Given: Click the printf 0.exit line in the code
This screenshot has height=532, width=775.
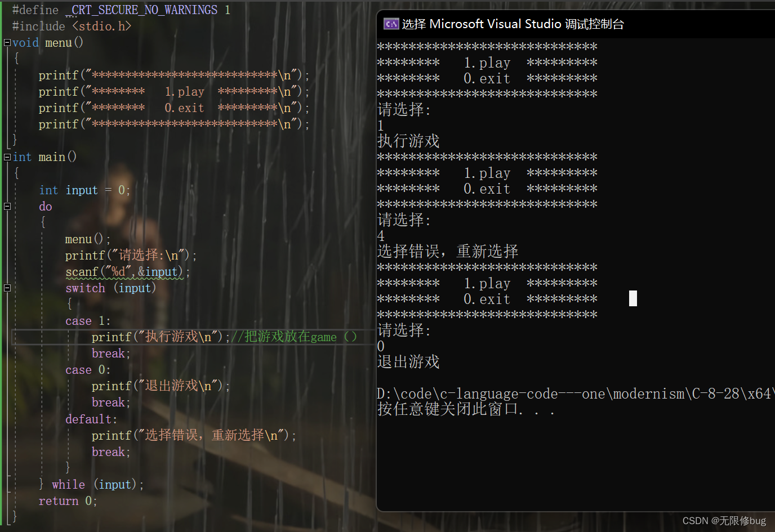Looking at the screenshot, I should [x=174, y=108].
